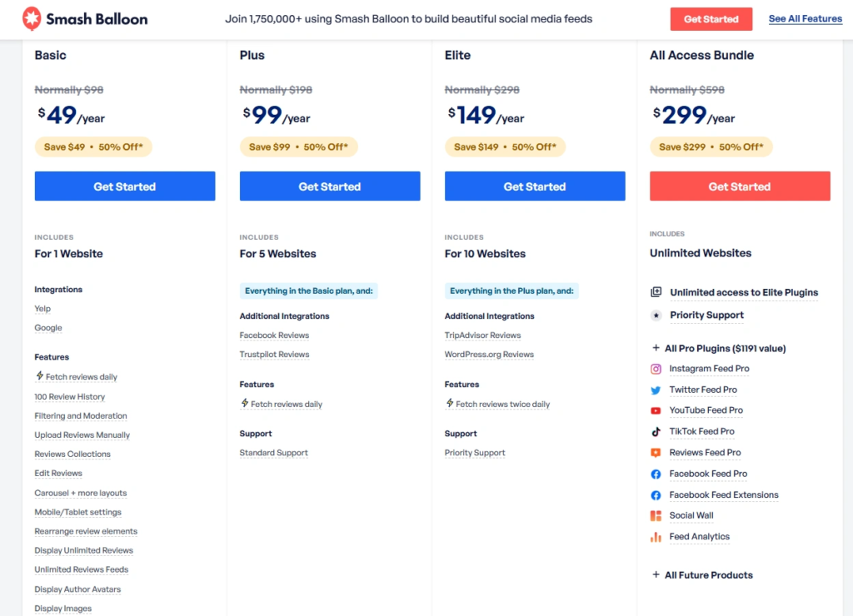Expand the All Future Products section
The image size is (853, 616).
pyautogui.click(x=711, y=574)
